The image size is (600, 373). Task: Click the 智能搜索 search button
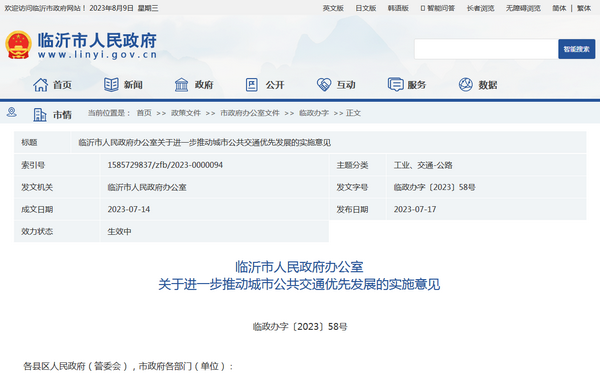coord(577,49)
